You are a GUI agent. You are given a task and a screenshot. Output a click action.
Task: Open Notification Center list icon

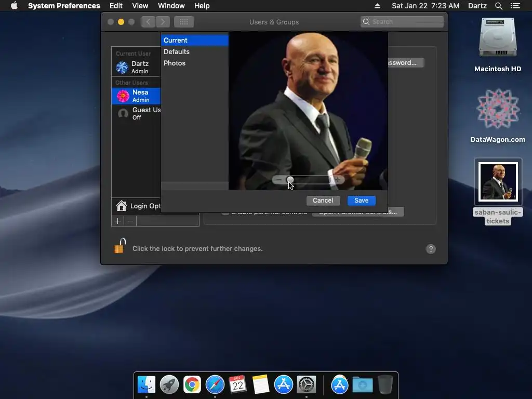click(x=515, y=6)
